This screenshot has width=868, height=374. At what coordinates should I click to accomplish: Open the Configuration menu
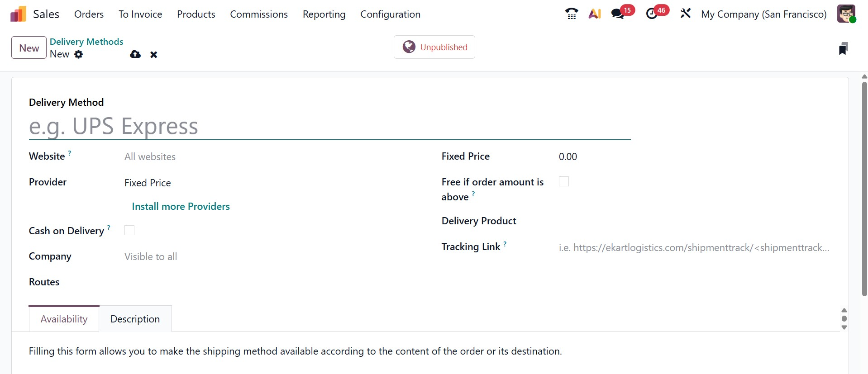[x=390, y=14]
